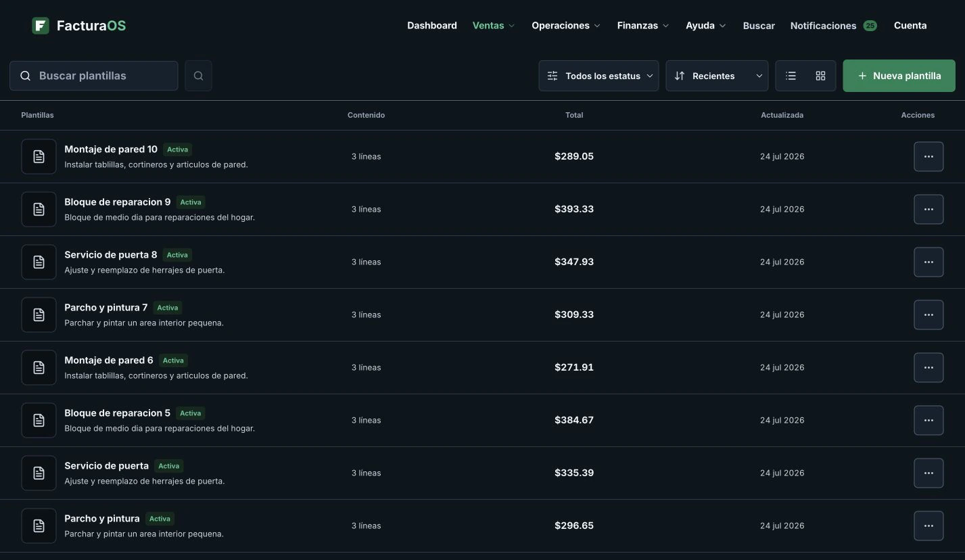Click the search magnifier button beside the search field
Viewport: 965px width, 560px height.
[198, 76]
